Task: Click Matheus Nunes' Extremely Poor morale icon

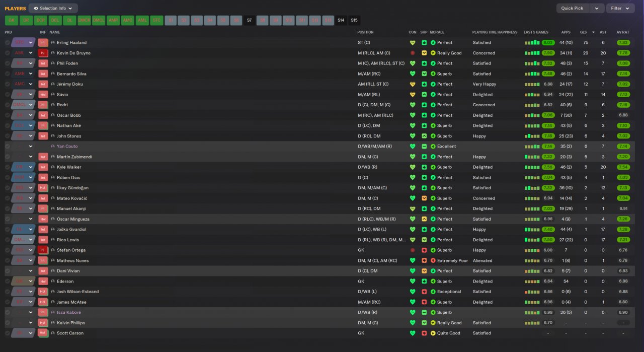Action: tap(433, 260)
